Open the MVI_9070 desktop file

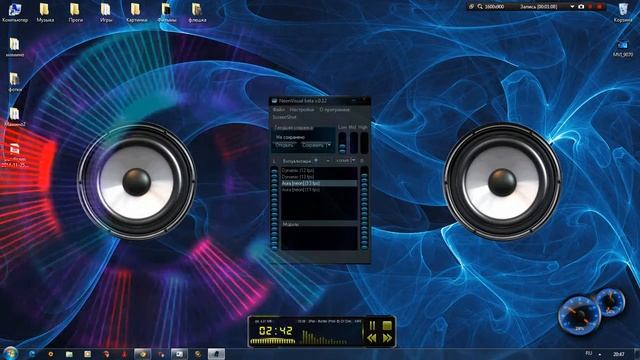pyautogui.click(x=623, y=48)
